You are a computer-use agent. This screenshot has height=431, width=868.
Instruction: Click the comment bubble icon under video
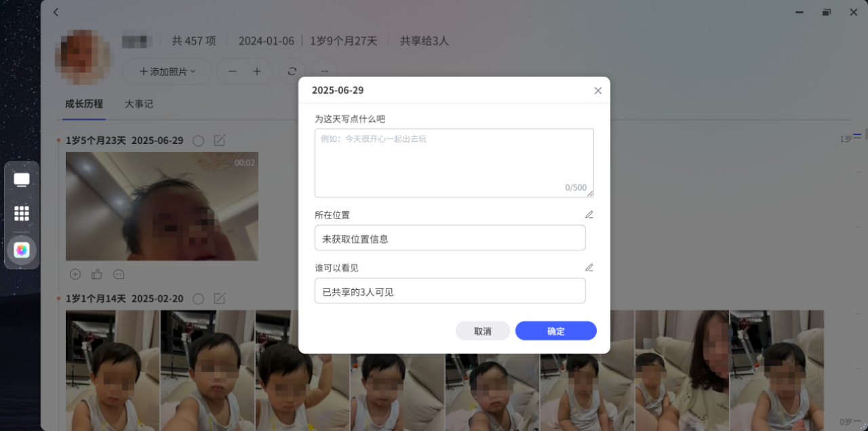click(x=119, y=274)
